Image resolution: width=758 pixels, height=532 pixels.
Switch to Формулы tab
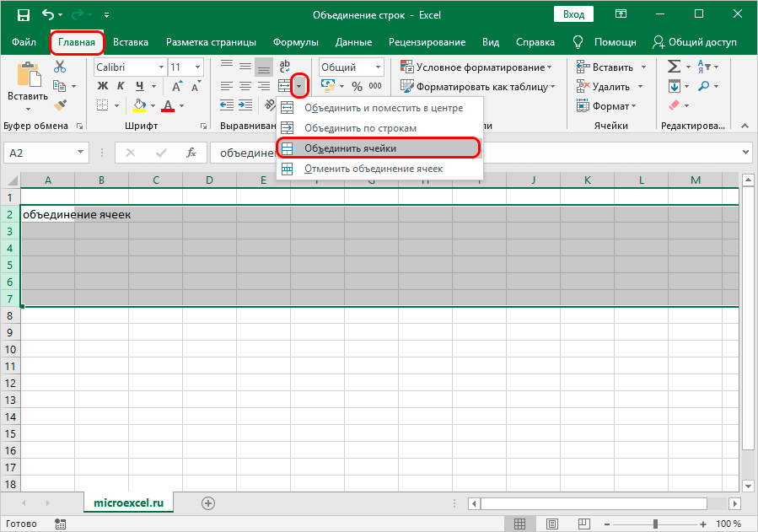coord(295,42)
